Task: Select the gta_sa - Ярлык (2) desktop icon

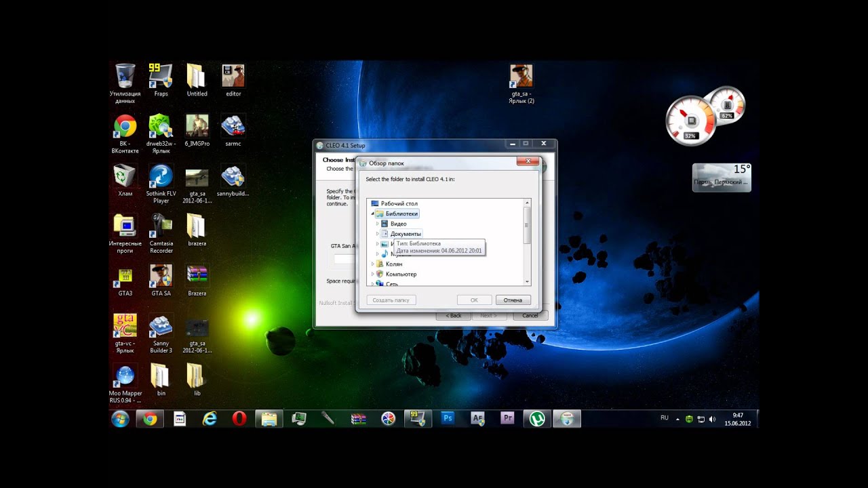Action: (x=521, y=84)
